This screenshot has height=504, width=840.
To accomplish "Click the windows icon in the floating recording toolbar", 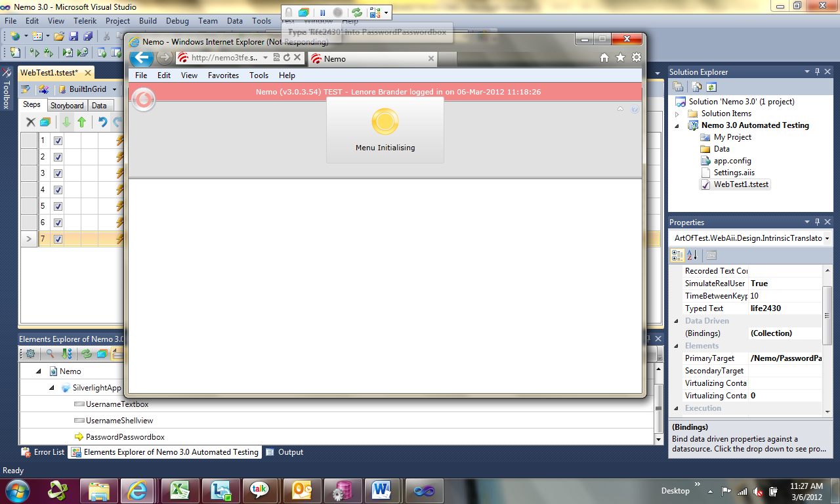I will [303, 12].
